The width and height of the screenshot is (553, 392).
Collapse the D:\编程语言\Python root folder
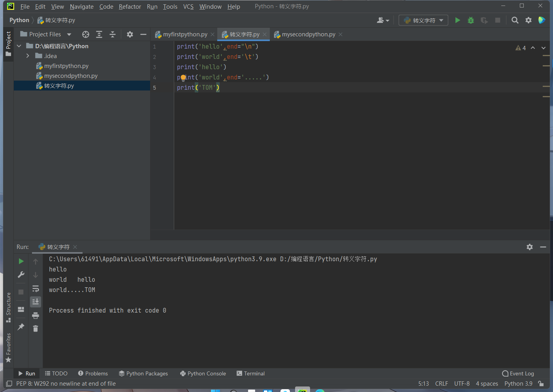(19, 46)
